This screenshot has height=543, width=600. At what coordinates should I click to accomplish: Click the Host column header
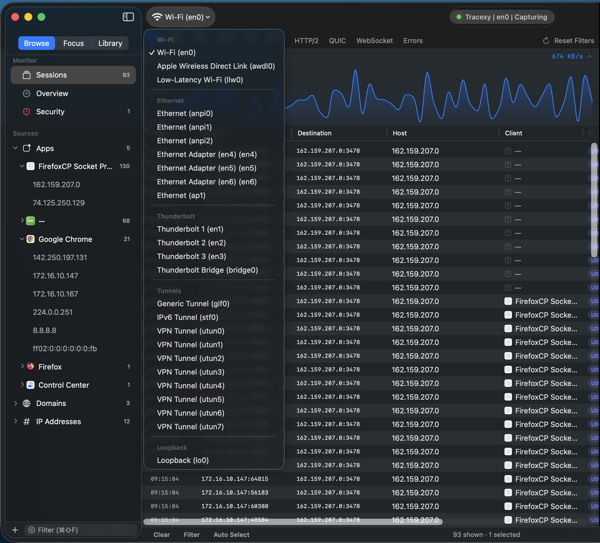click(x=399, y=133)
